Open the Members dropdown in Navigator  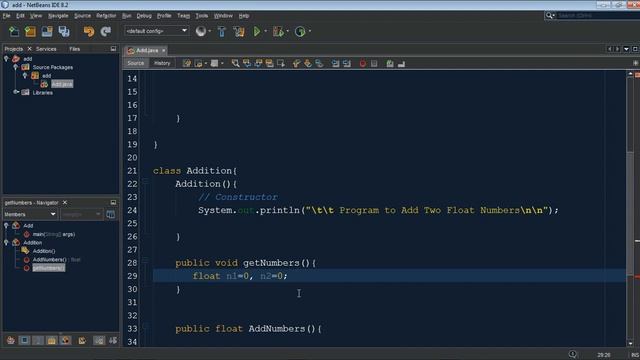pyautogui.click(x=30, y=214)
